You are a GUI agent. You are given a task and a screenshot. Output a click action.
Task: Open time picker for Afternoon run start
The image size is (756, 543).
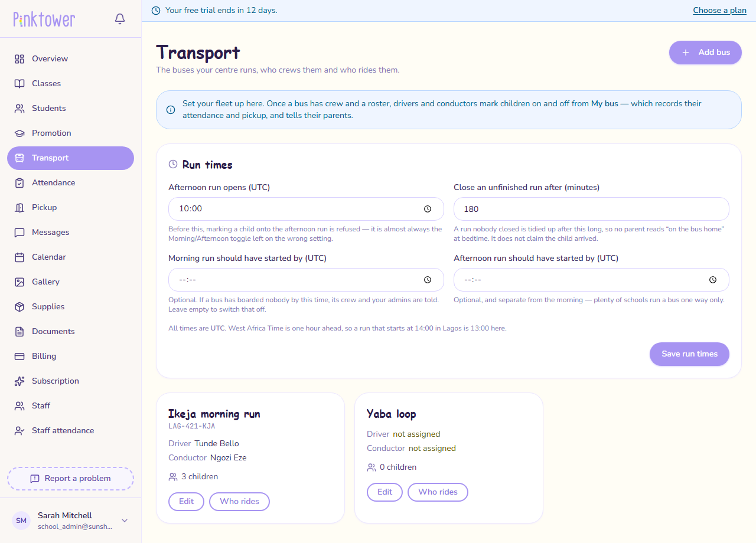coord(713,280)
